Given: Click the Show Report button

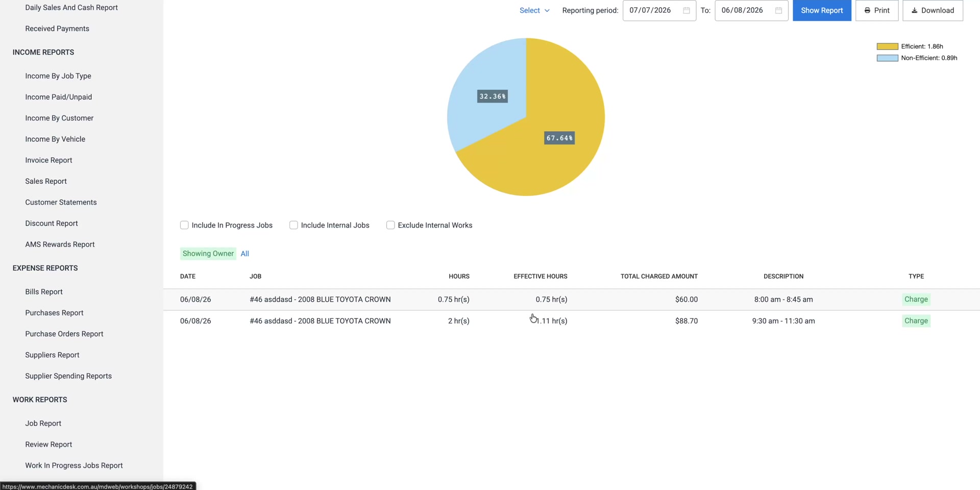Looking at the screenshot, I should tap(822, 10).
